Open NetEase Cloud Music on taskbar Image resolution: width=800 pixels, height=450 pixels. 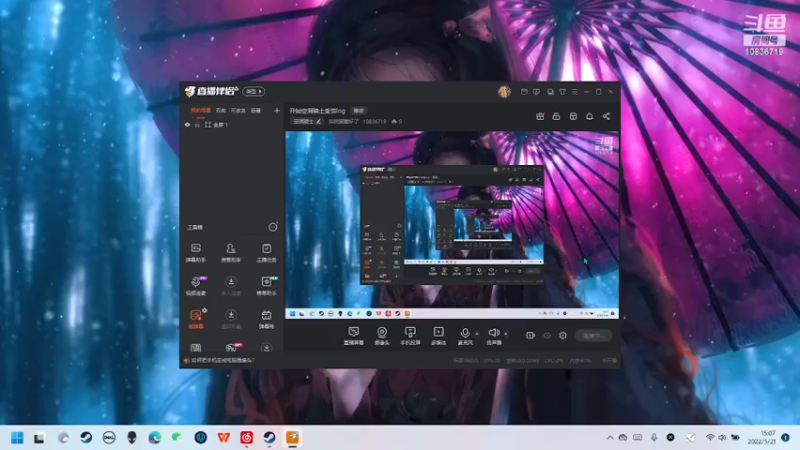(246, 438)
